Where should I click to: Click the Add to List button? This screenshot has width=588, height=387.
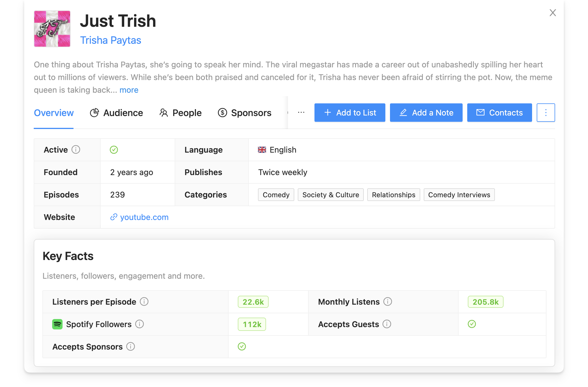(x=350, y=113)
